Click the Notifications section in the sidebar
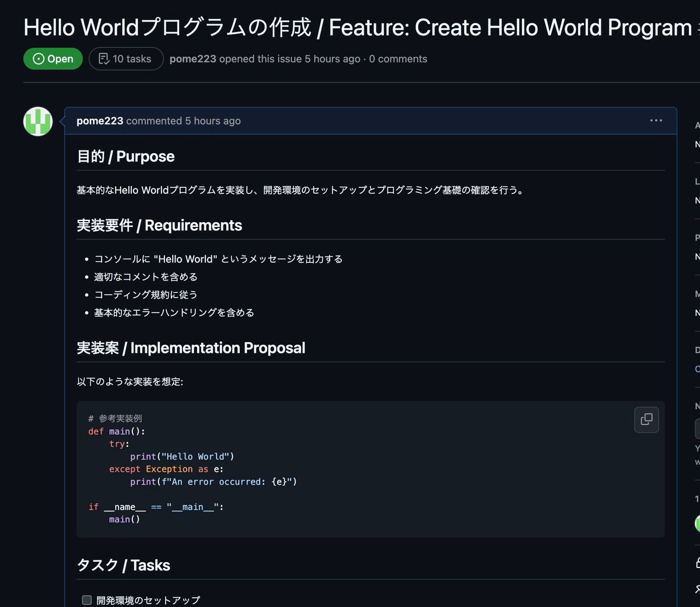Image resolution: width=700 pixels, height=607 pixels. click(x=696, y=406)
